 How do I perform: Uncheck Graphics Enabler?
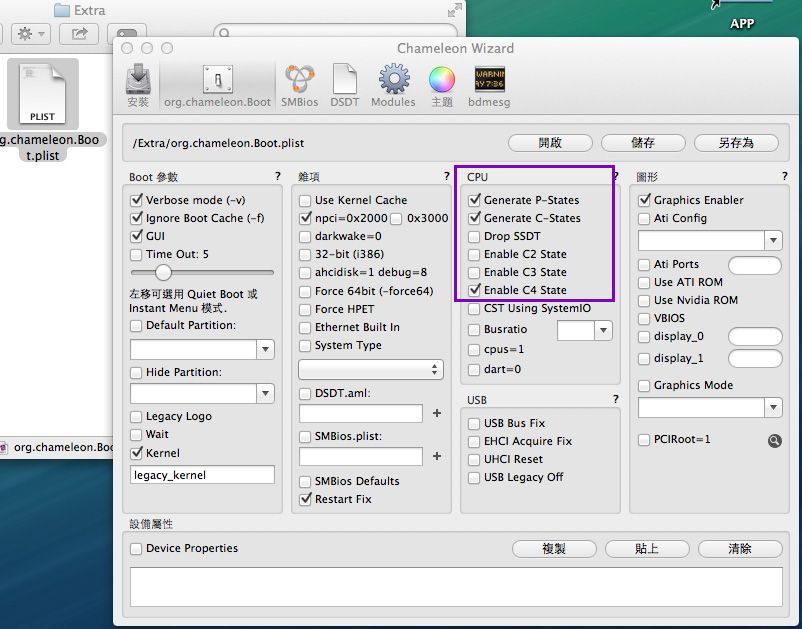pyautogui.click(x=644, y=200)
